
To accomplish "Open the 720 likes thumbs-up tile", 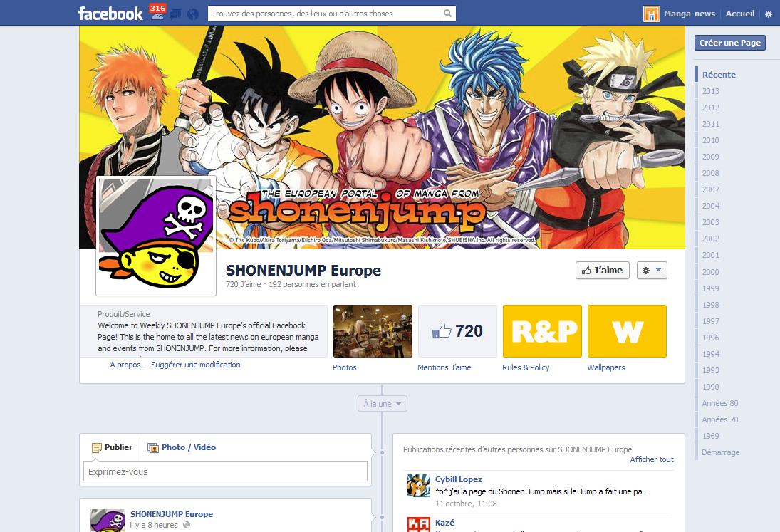I will (457, 331).
